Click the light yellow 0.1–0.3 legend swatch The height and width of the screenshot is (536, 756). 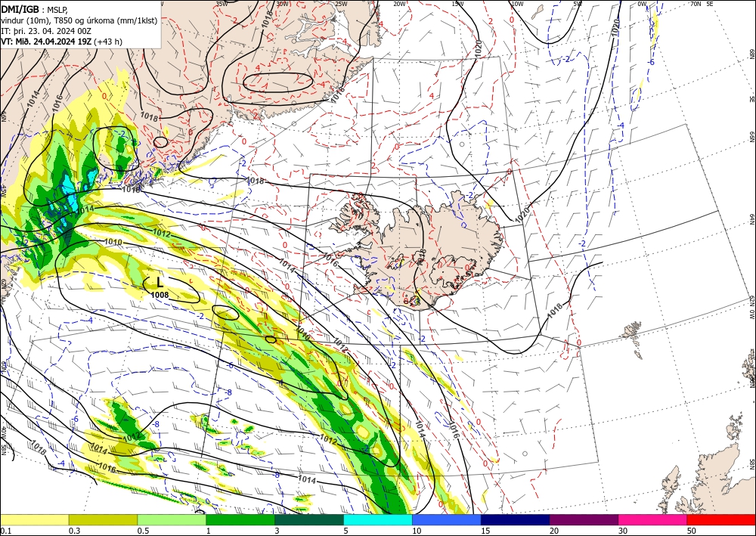click(x=34, y=519)
